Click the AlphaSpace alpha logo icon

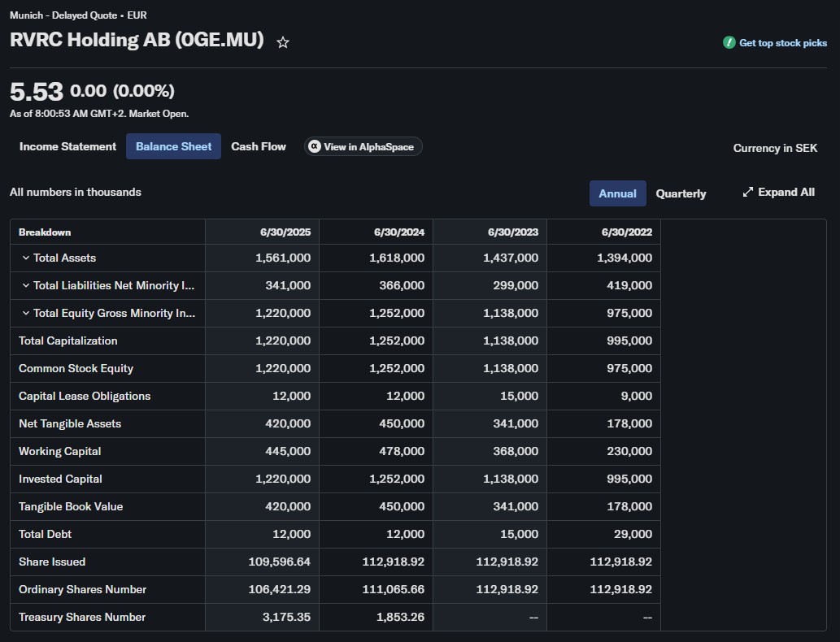pos(315,146)
